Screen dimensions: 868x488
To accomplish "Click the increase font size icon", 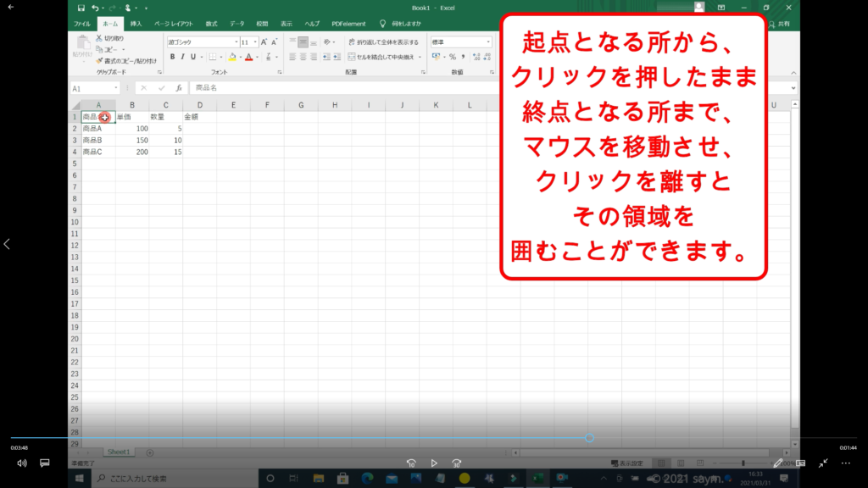I will 264,42.
